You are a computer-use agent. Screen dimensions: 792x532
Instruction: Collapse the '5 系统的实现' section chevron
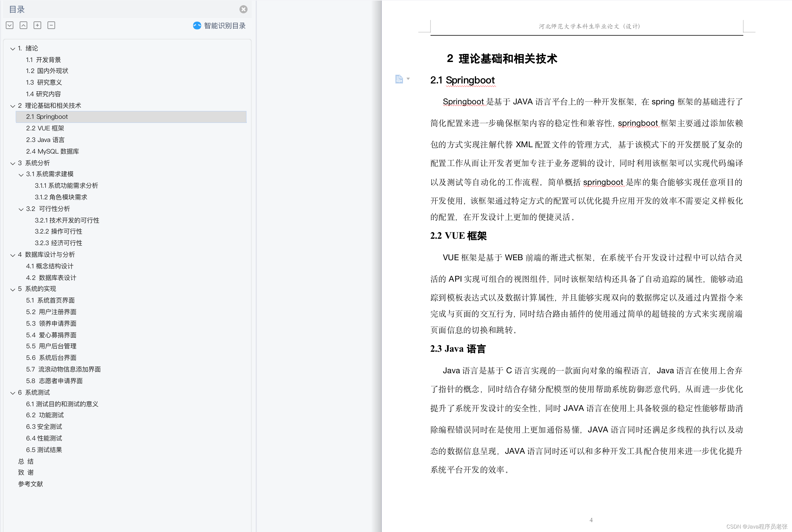coord(12,289)
